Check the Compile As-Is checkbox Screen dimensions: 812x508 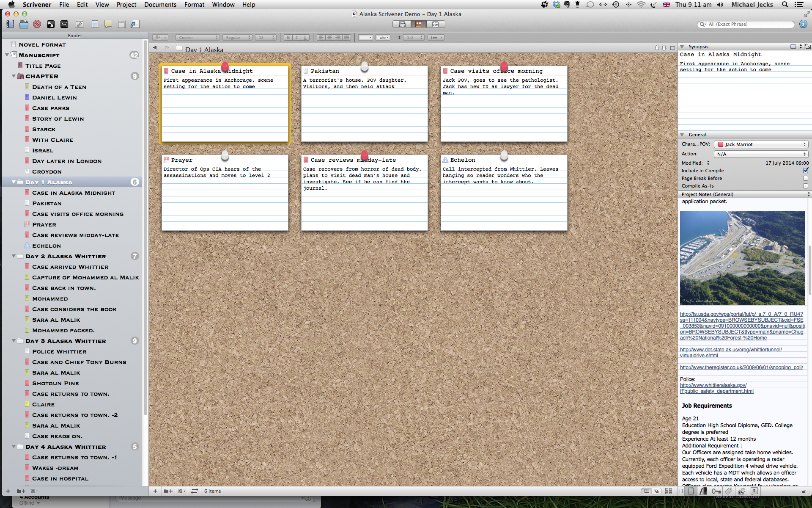805,186
